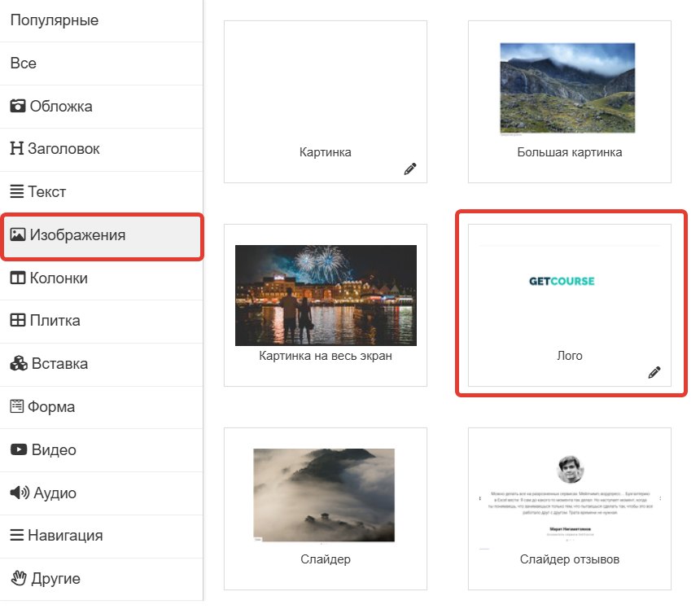
Task: Click the cubes icon beside Вставка
Action: click(x=19, y=363)
